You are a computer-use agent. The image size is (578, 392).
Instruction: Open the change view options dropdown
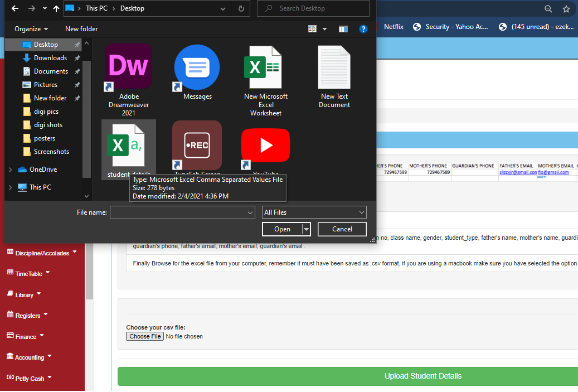tap(324, 29)
